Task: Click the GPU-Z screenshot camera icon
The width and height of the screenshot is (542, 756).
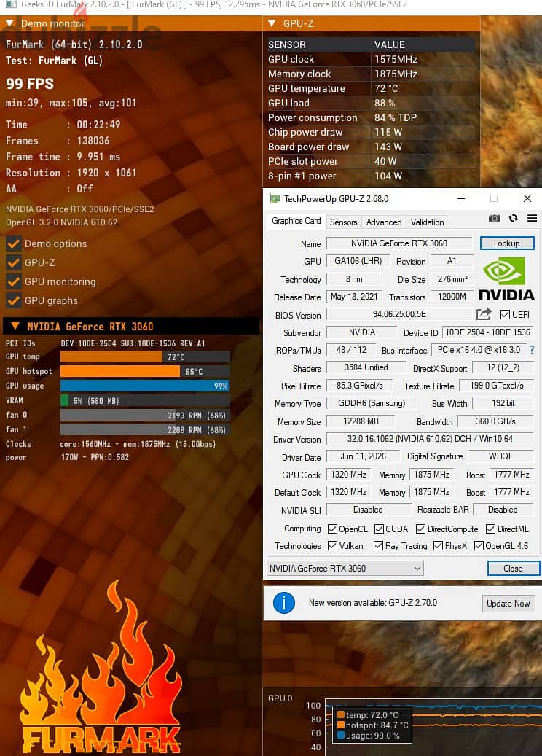Action: click(495, 219)
